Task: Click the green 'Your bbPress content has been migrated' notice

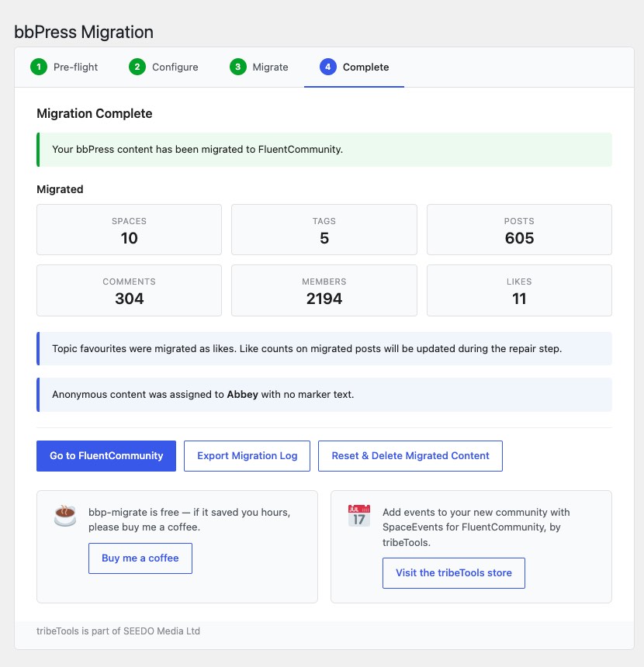Action: [x=324, y=150]
